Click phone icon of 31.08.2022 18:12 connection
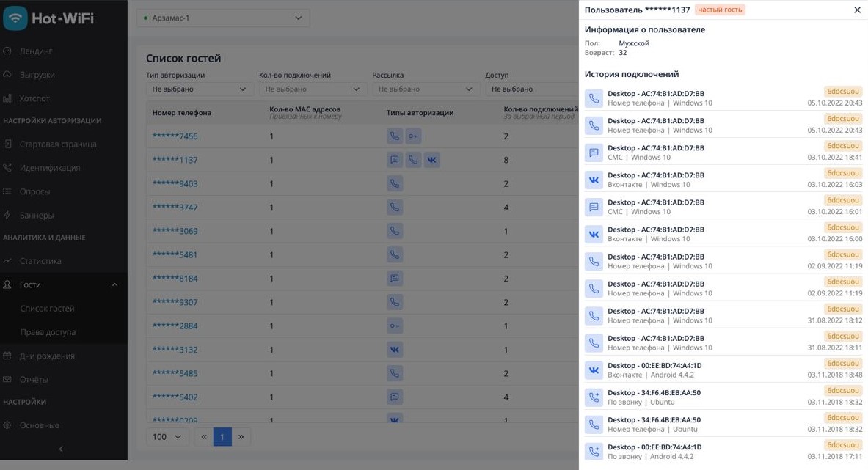Image resolution: width=868 pixels, height=470 pixels. [x=594, y=316]
